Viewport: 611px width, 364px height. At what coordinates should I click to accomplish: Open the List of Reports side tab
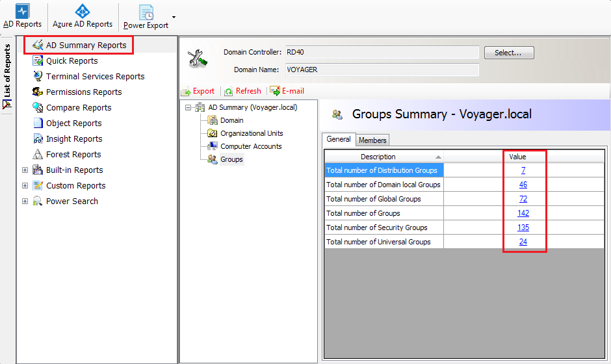pos(7,76)
